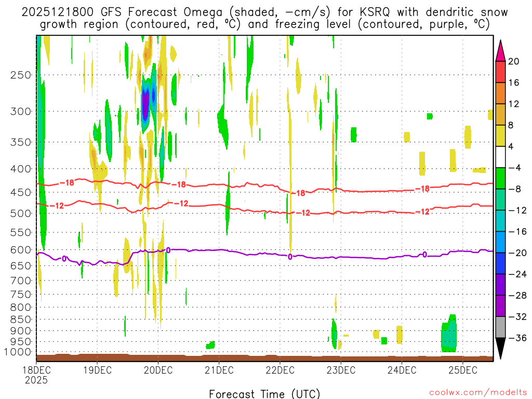
Task: Click the Forecast Time (UTC) axis title
Action: pos(264,394)
